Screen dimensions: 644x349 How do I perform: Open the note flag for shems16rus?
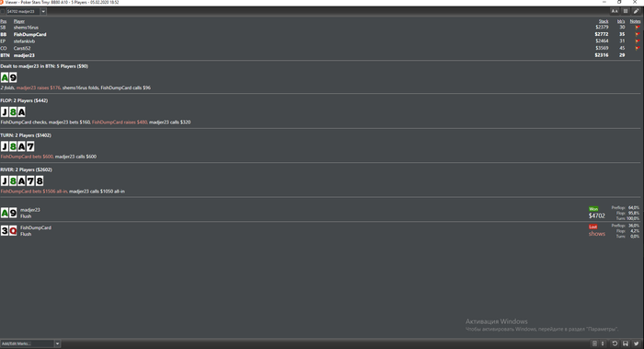coord(638,28)
